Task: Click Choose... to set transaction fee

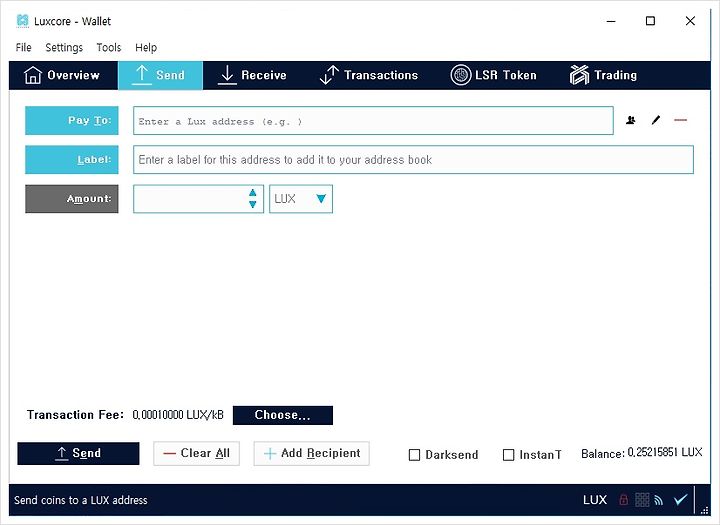Action: [x=283, y=415]
